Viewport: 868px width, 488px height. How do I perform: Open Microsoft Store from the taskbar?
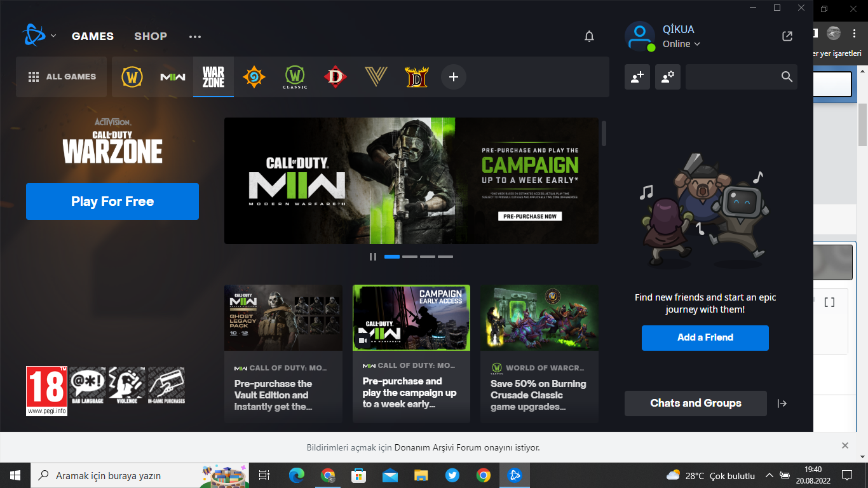[358, 475]
